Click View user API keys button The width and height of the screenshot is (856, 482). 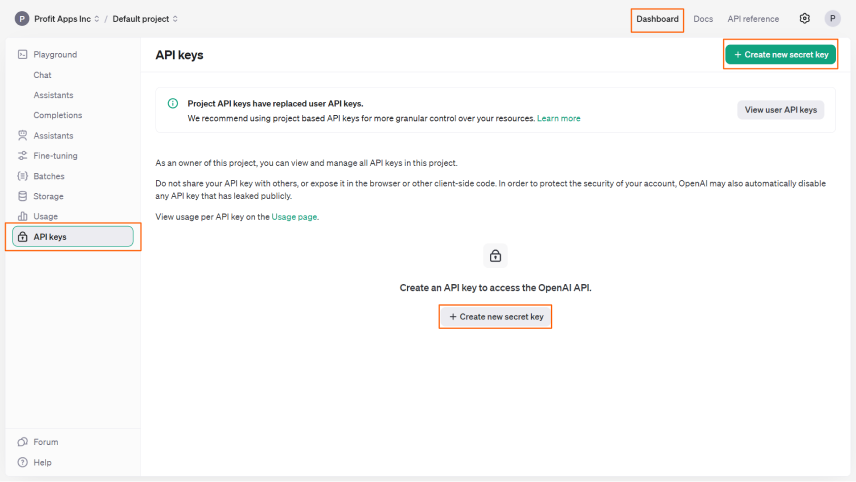781,110
